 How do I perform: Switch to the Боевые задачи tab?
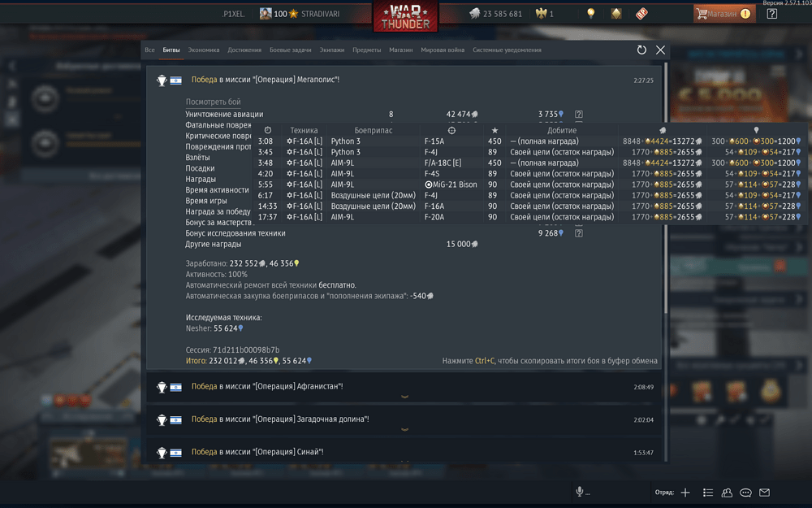coord(290,50)
